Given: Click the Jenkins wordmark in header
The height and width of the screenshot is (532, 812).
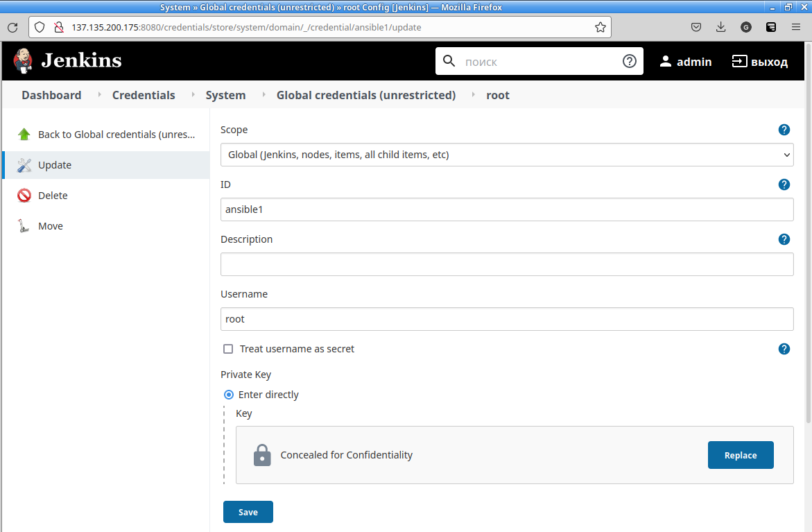Looking at the screenshot, I should point(81,60).
